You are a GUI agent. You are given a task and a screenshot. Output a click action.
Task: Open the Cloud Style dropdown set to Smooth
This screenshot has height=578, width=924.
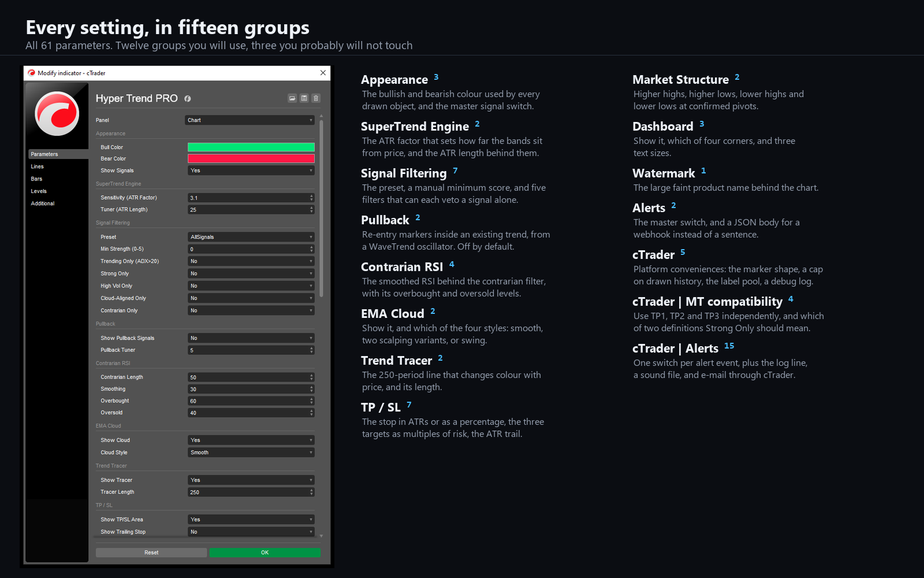pos(251,453)
